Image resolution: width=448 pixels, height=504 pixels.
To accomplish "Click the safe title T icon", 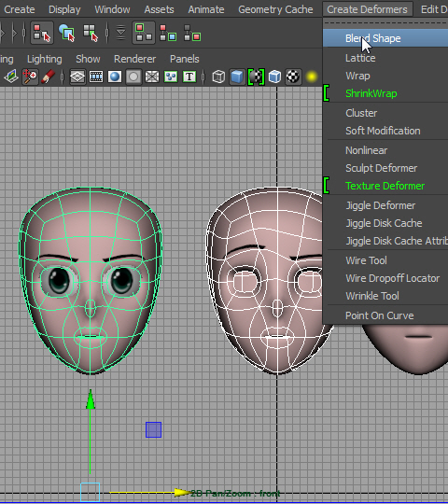I will click(x=189, y=77).
